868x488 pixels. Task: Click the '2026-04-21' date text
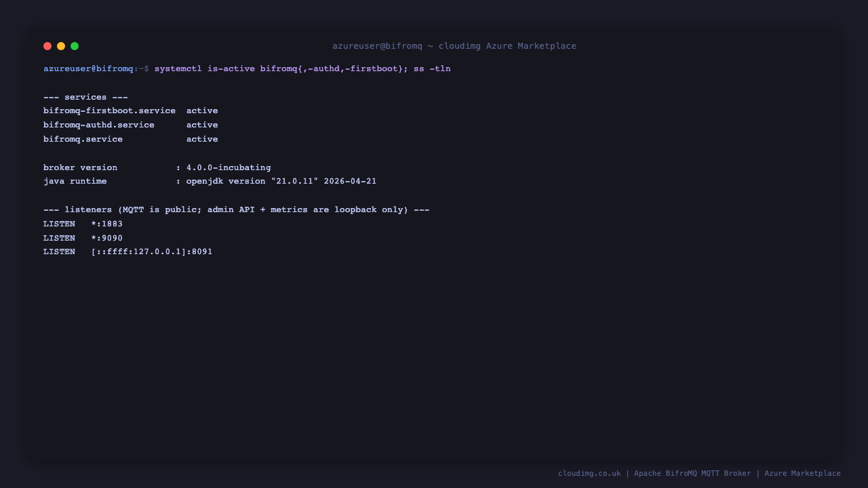click(350, 181)
